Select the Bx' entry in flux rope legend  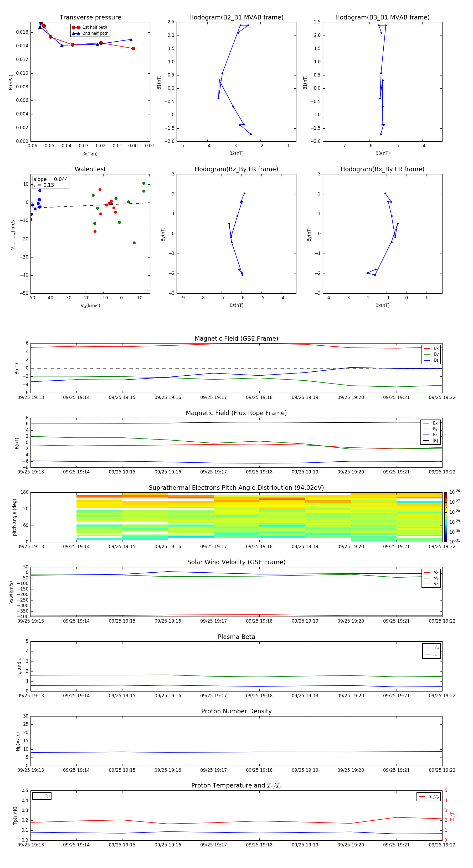pyautogui.click(x=431, y=423)
